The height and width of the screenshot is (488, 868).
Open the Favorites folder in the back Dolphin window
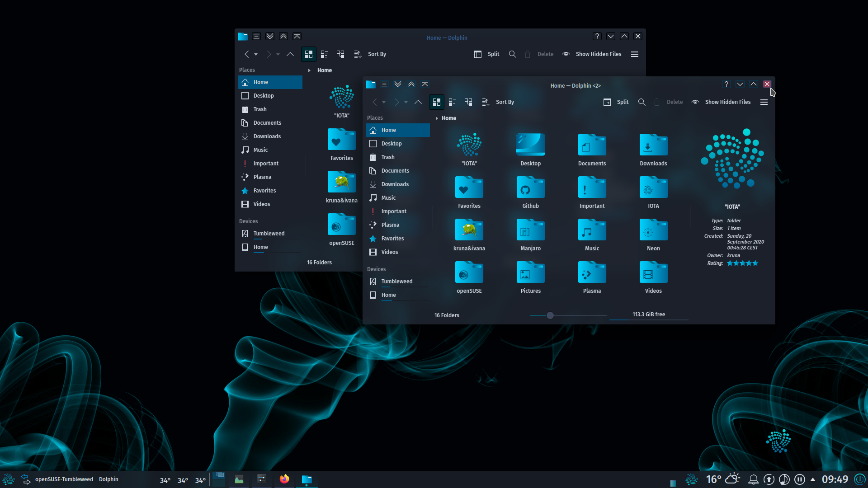[x=342, y=144]
